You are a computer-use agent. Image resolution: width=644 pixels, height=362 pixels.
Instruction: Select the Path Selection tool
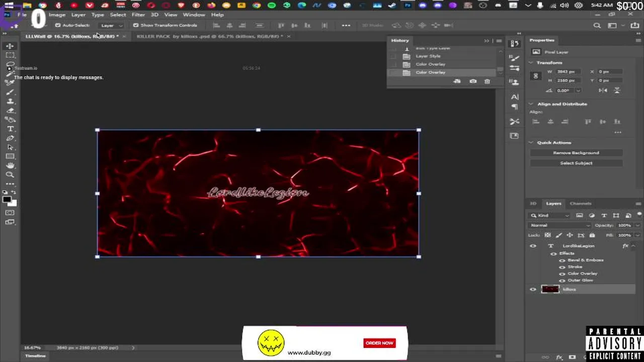(10, 147)
